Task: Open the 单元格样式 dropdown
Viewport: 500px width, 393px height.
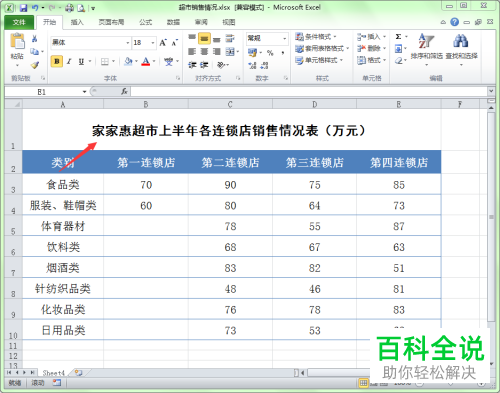Action: tap(319, 60)
